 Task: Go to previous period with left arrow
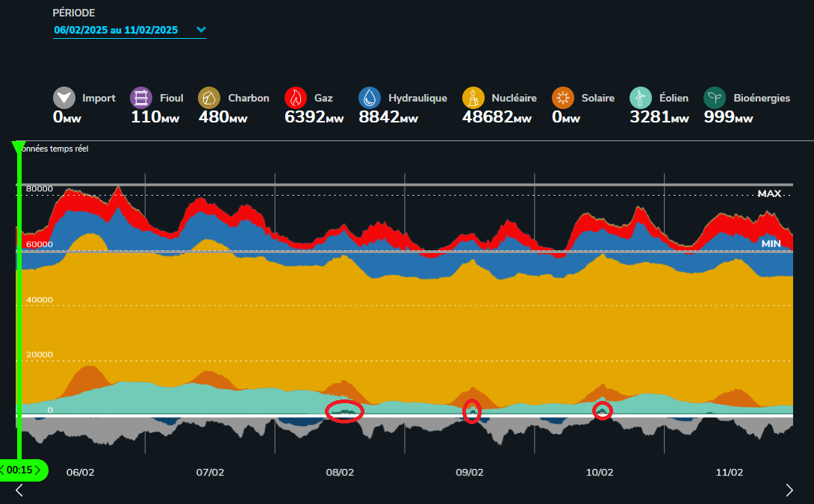pyautogui.click(x=19, y=490)
